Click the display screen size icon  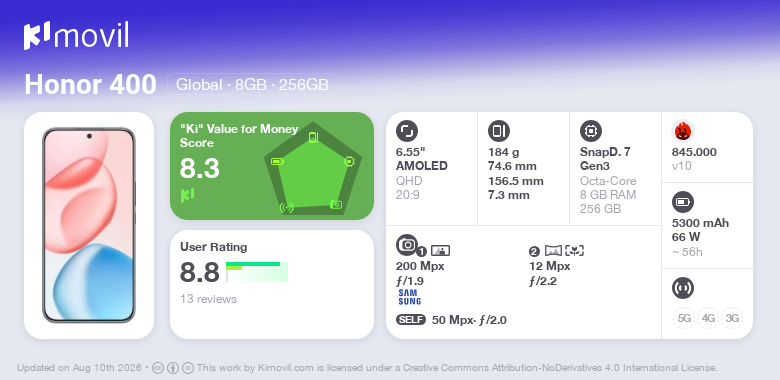pyautogui.click(x=407, y=131)
